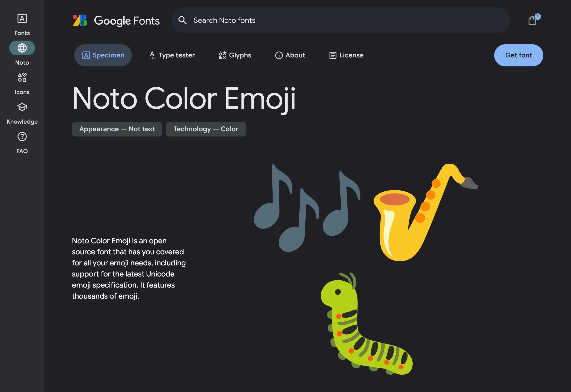
Task: Click the Google Fonts logo
Action: (116, 20)
